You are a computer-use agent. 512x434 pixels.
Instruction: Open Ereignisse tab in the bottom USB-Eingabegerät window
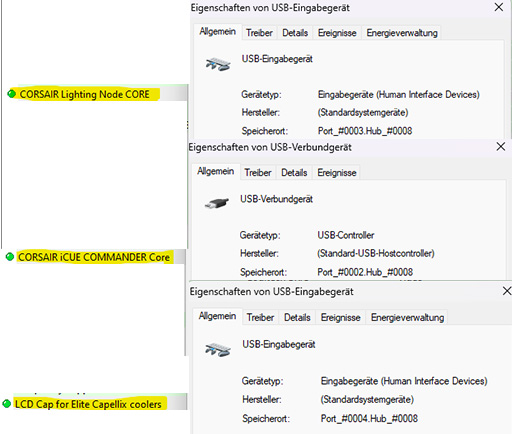(x=340, y=317)
